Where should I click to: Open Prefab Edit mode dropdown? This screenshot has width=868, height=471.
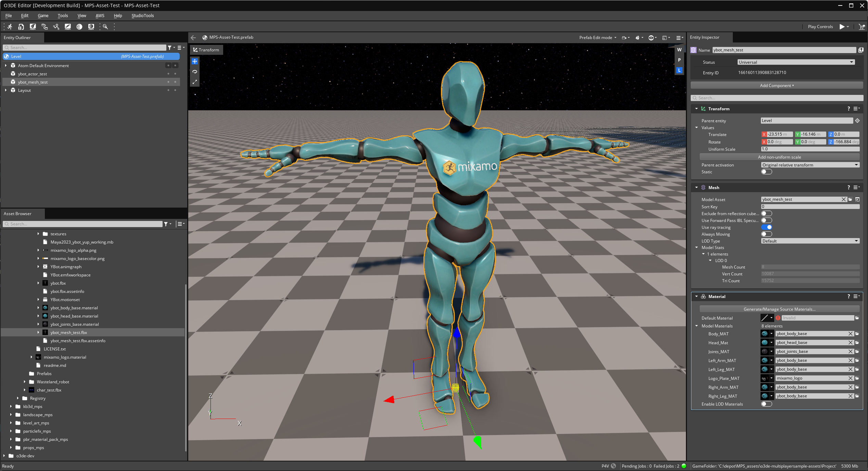[598, 38]
